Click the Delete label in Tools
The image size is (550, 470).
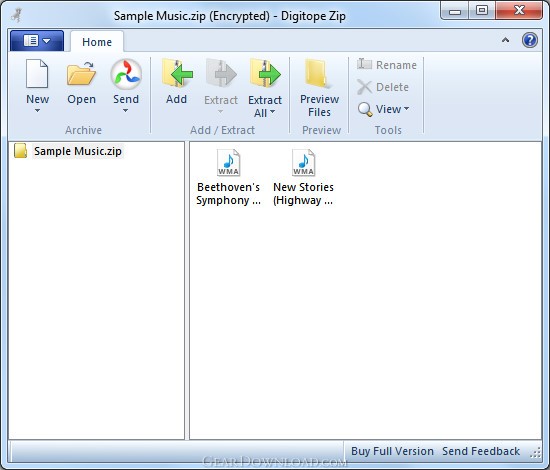392,87
